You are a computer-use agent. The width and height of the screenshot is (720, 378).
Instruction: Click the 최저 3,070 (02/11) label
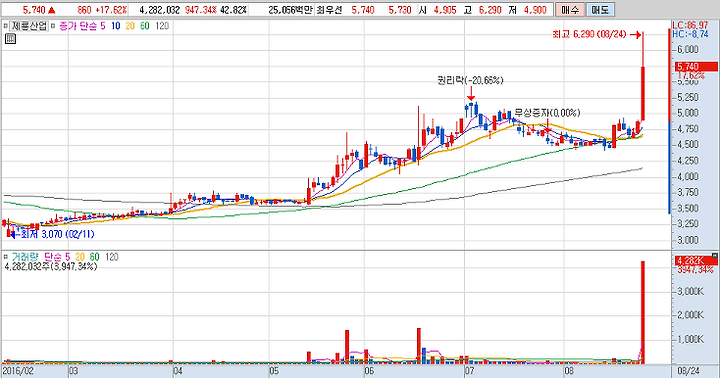pos(57,234)
